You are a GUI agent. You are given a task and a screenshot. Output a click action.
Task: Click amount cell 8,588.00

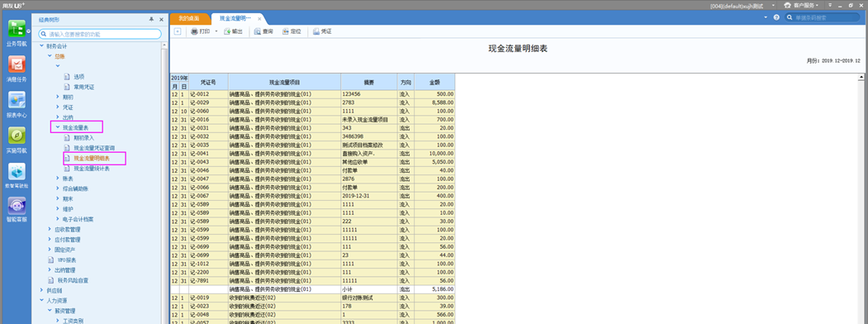(x=434, y=102)
